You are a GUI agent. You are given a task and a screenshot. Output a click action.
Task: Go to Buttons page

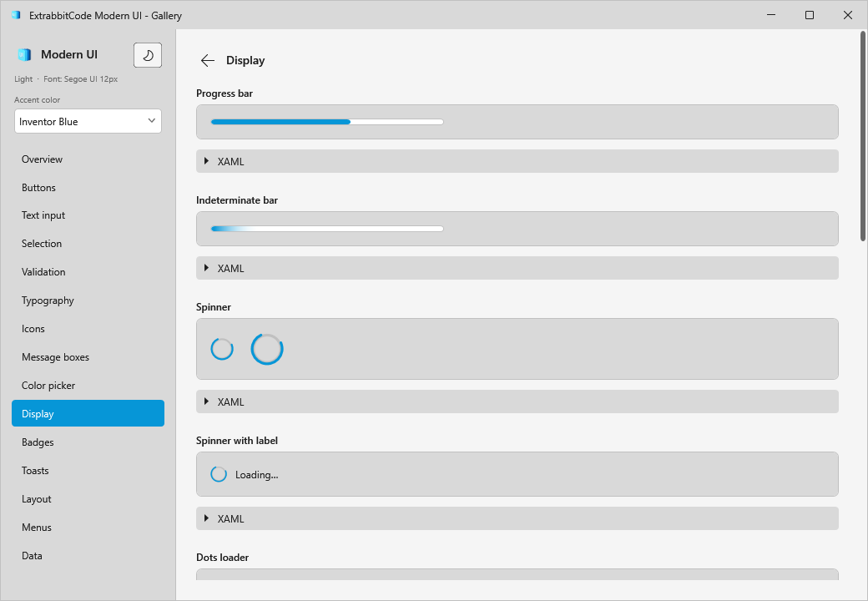coord(88,188)
